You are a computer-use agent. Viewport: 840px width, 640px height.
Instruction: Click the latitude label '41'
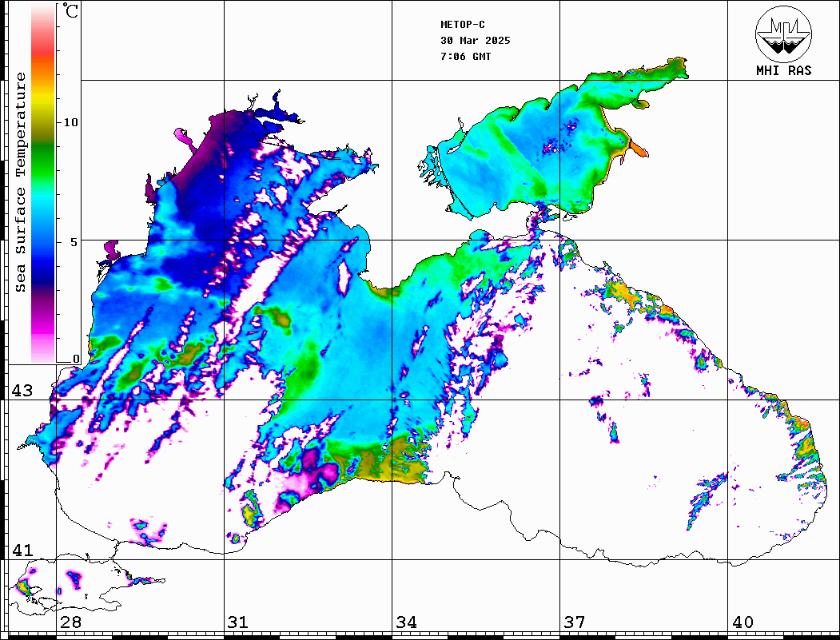click(x=22, y=550)
